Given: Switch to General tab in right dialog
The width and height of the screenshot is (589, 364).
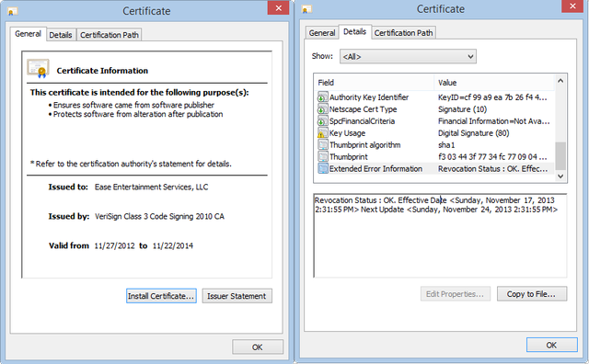Looking at the screenshot, I should 322,33.
